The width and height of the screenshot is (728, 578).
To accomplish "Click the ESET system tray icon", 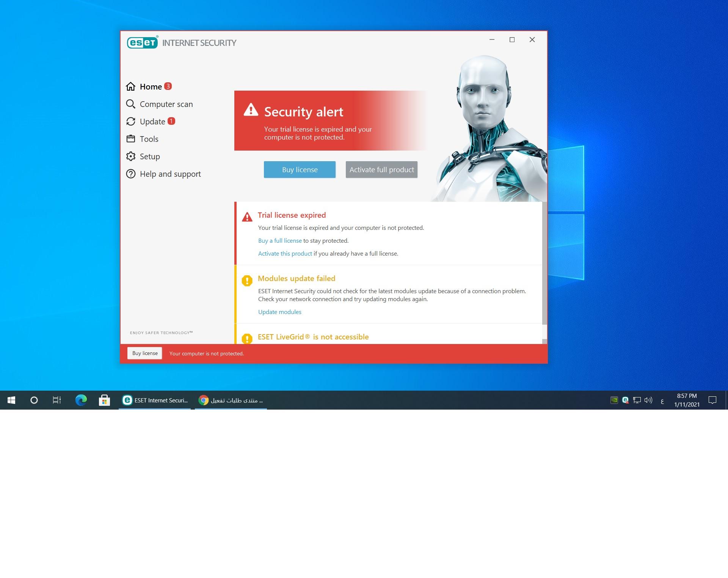I will click(626, 400).
